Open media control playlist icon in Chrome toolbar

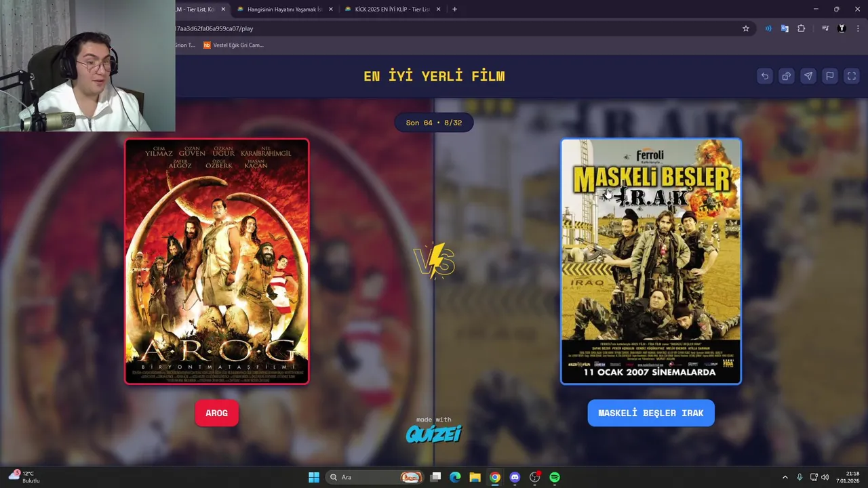(x=825, y=28)
